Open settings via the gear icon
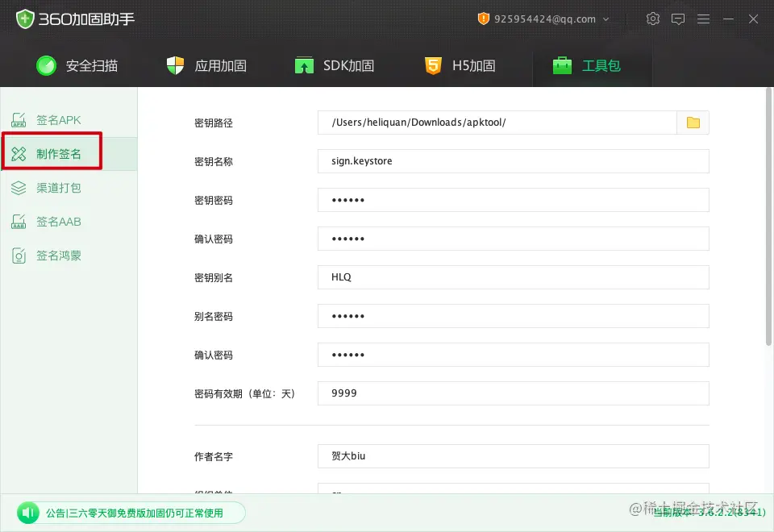The width and height of the screenshot is (774, 532). 652,19
